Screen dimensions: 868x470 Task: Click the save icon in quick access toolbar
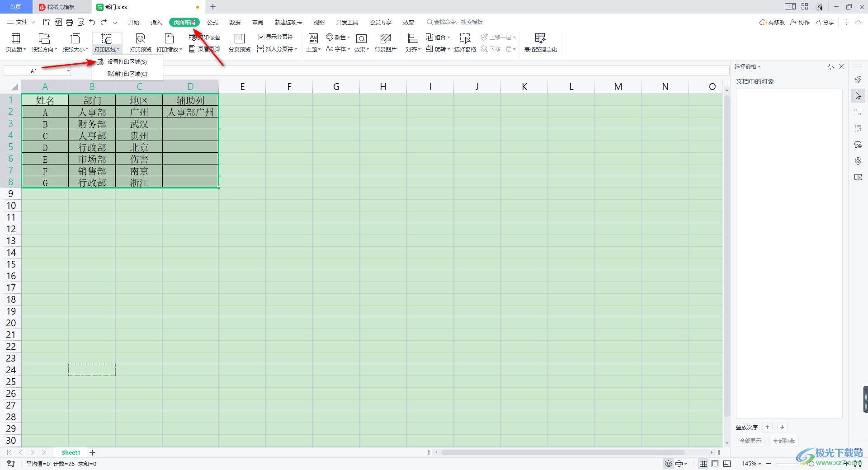pyautogui.click(x=47, y=22)
